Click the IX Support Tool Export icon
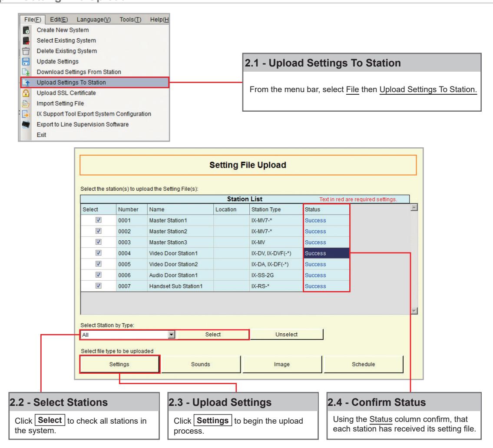Viewport: 493px width, 448px height. 26,114
